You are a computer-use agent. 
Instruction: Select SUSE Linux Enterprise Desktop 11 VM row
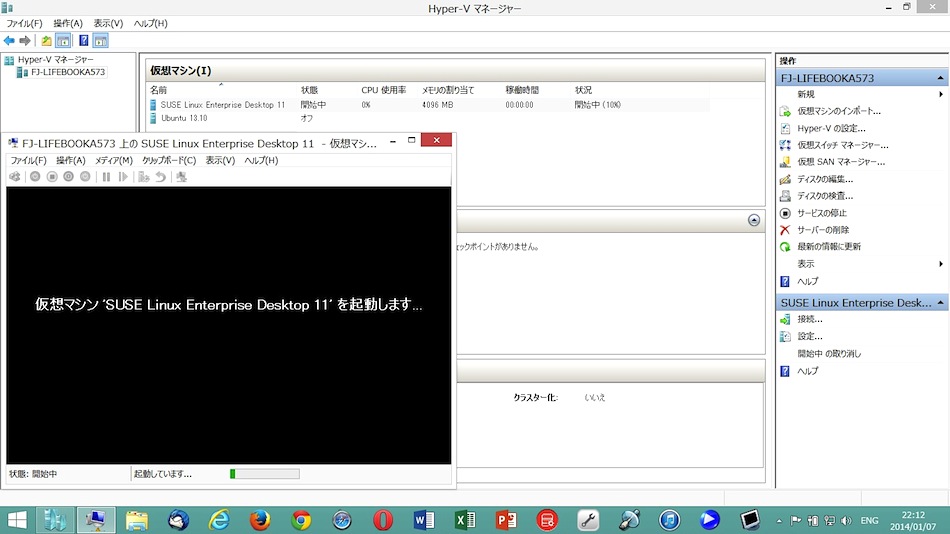429,105
